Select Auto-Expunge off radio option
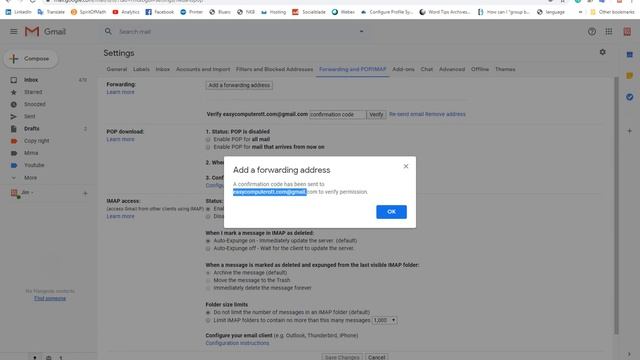Viewport: 640px width, 360px height. [x=208, y=248]
